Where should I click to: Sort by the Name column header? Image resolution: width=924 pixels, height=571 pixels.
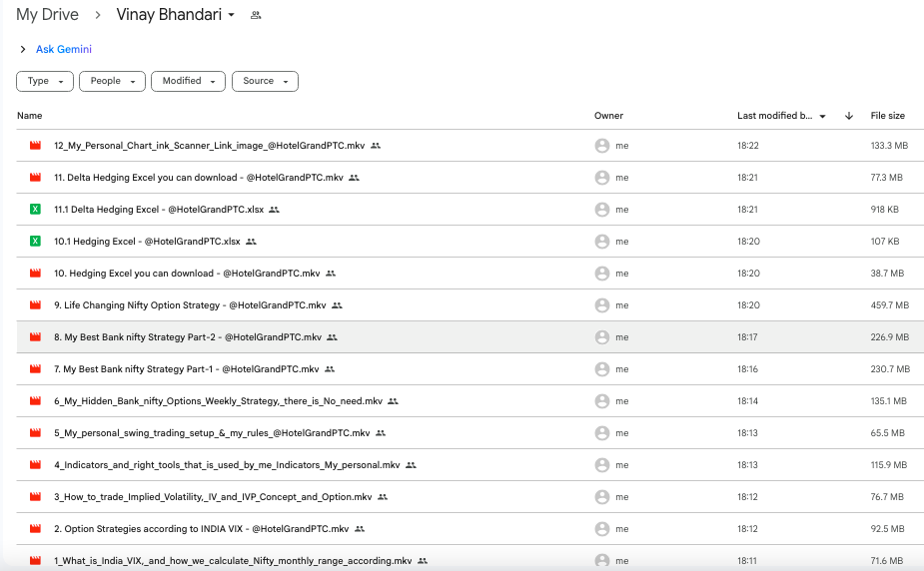click(29, 116)
